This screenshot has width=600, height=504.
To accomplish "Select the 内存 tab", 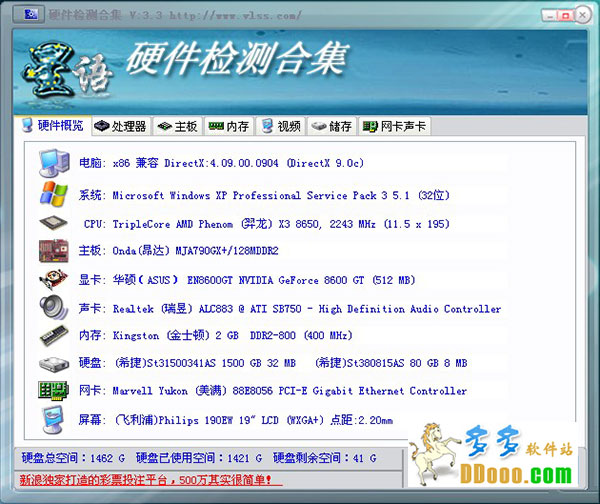I will 229,126.
